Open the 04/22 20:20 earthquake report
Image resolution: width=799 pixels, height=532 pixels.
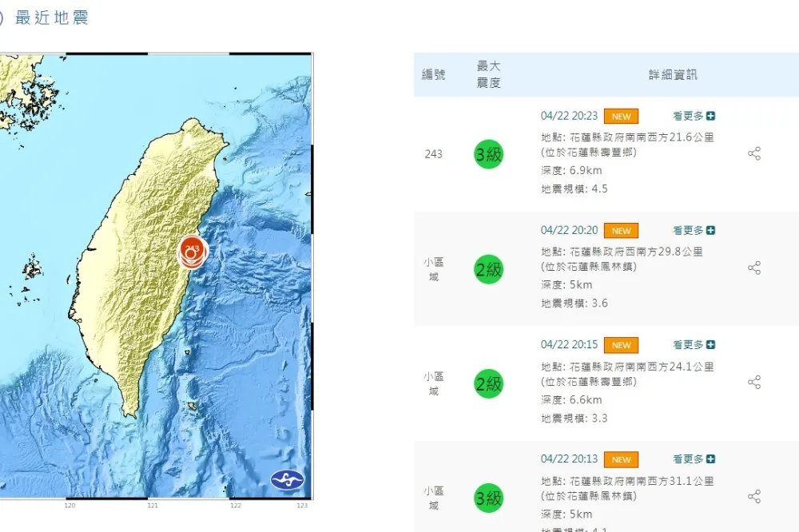pyautogui.click(x=569, y=230)
